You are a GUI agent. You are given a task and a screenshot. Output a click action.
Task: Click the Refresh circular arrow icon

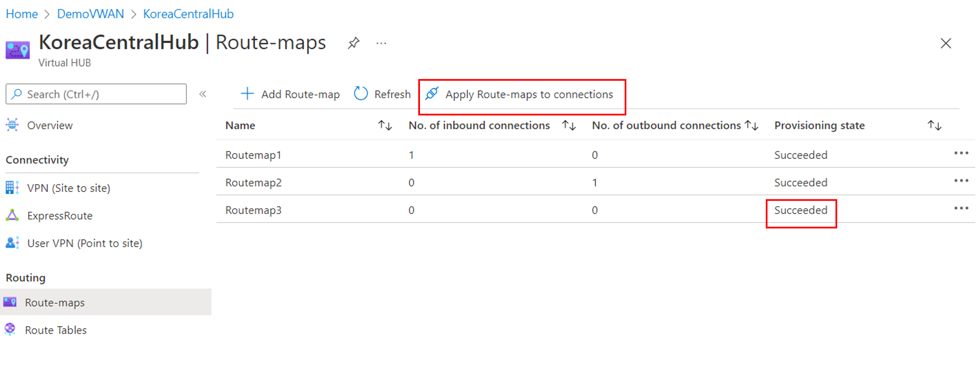[x=361, y=94]
